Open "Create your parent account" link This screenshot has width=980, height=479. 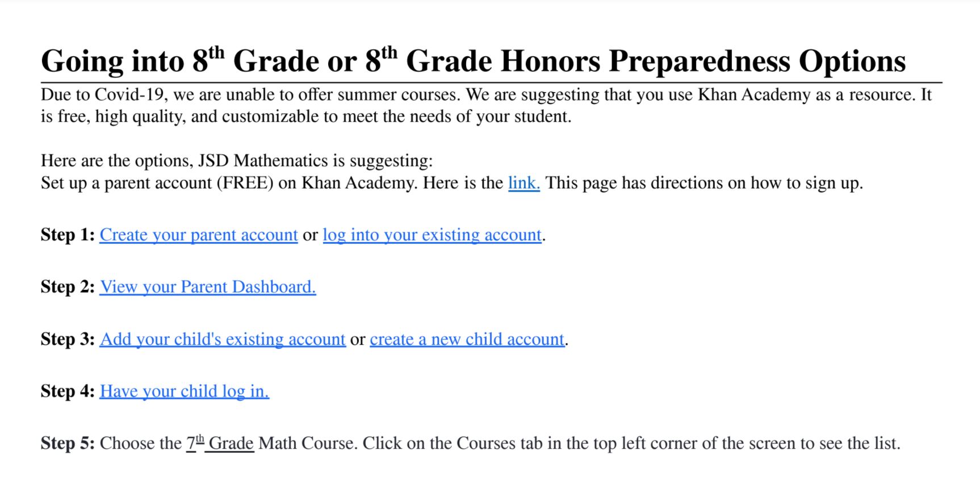[x=199, y=235]
